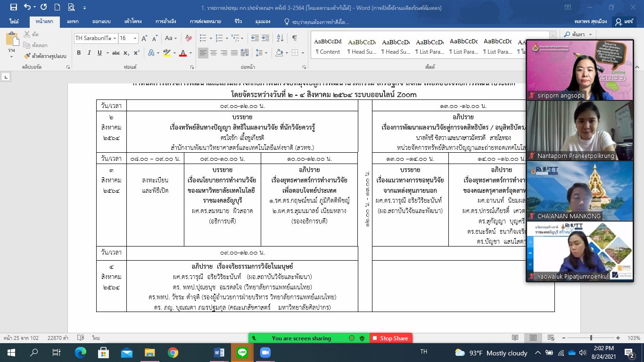
Task: Open the font name dropdown TH SarabunIT
Action: click(114, 38)
